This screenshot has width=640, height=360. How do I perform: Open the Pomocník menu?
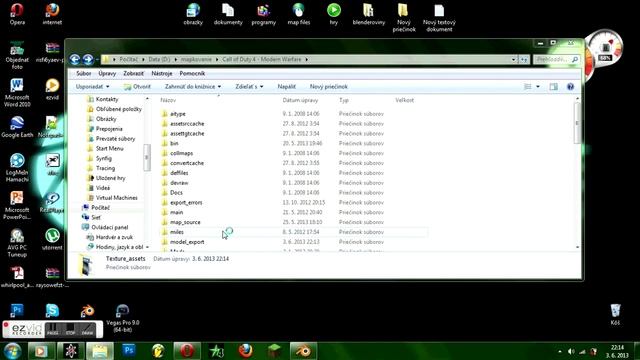tap(192, 73)
